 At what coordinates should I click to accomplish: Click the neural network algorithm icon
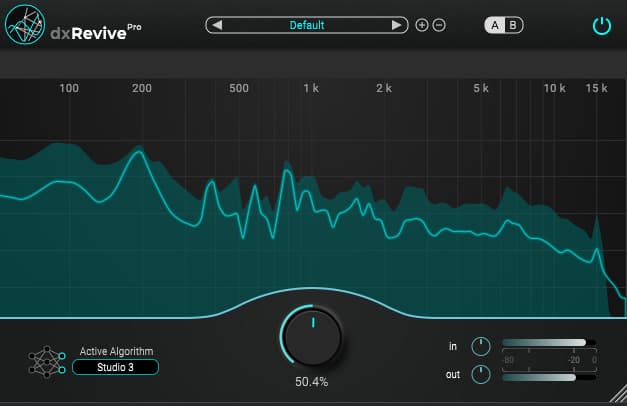coord(47,362)
